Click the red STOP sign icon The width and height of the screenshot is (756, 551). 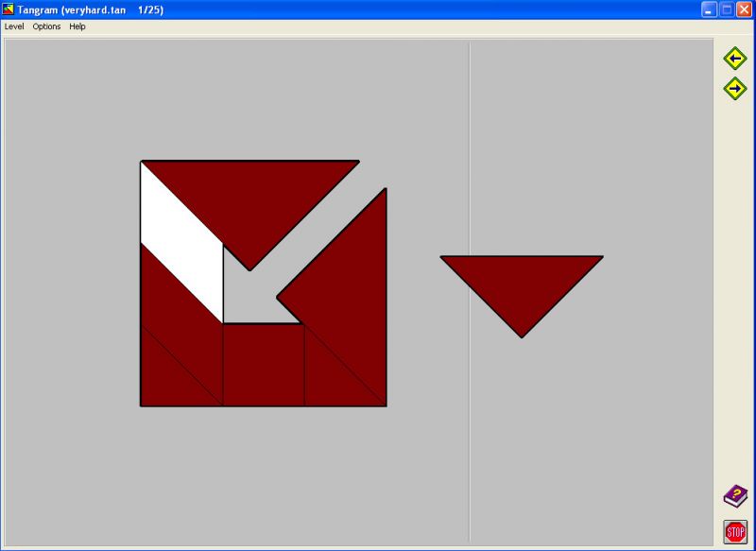tap(735, 532)
